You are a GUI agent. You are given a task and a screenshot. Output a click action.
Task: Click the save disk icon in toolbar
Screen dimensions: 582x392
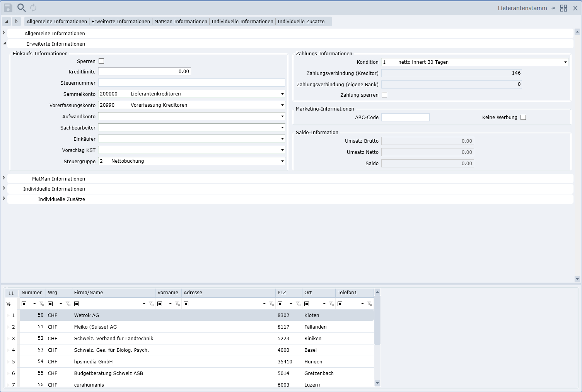[x=8, y=8]
